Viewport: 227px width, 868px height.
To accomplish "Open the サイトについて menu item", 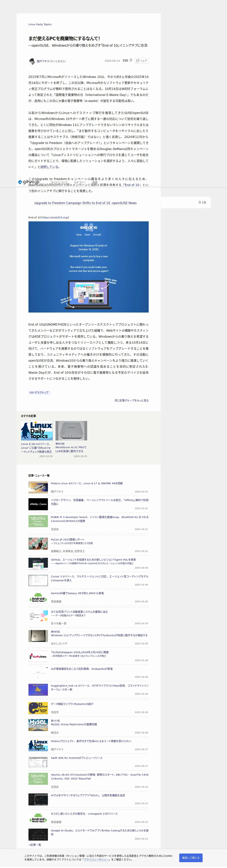I will pyautogui.click(x=59, y=182).
